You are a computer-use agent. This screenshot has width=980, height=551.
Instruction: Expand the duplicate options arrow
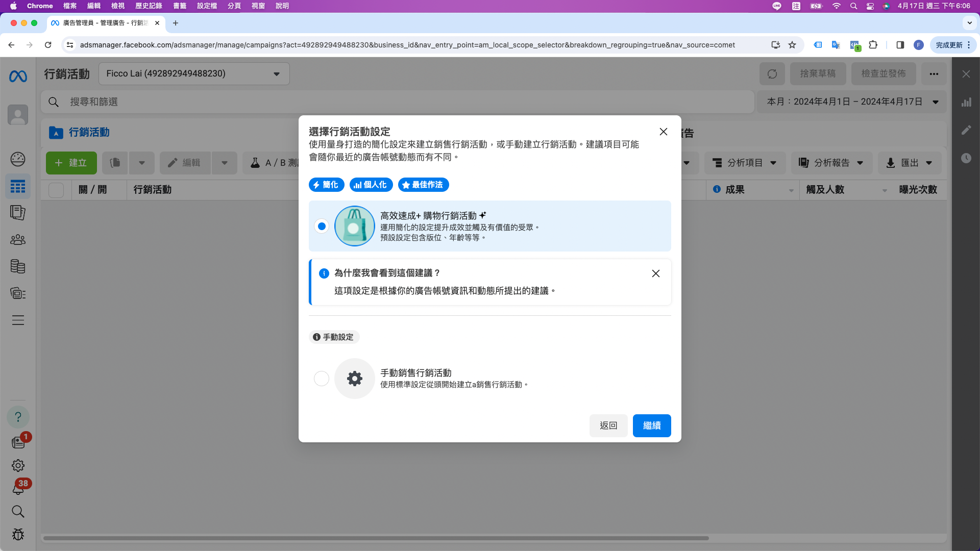coord(142,163)
